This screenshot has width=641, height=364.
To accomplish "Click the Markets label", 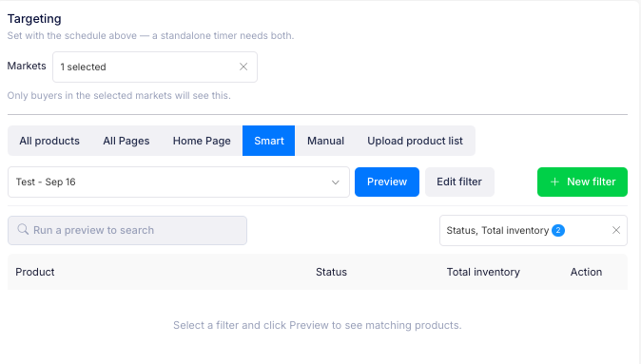I will [27, 66].
